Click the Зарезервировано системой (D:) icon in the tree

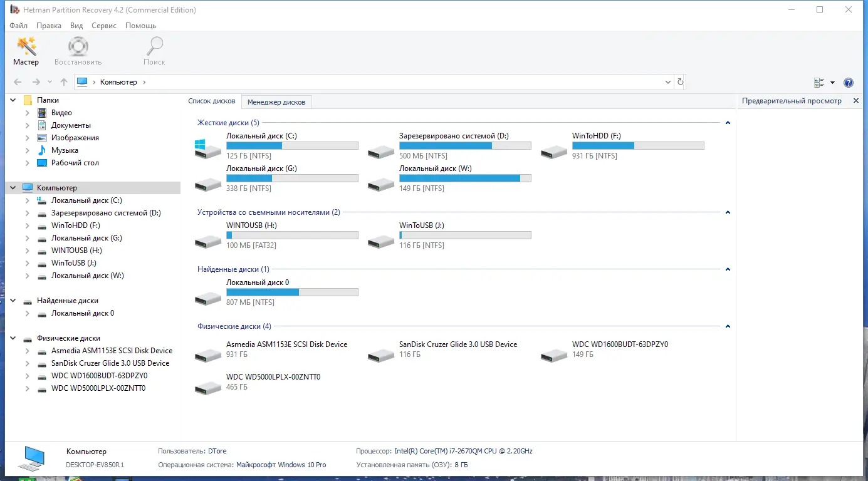(42, 213)
